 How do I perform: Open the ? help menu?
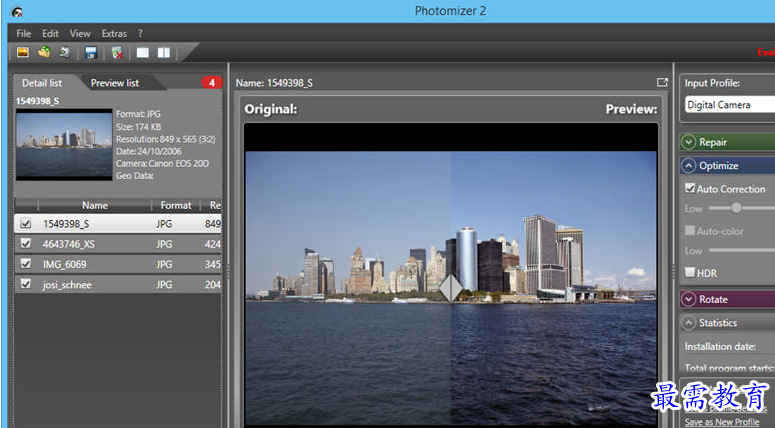click(140, 34)
